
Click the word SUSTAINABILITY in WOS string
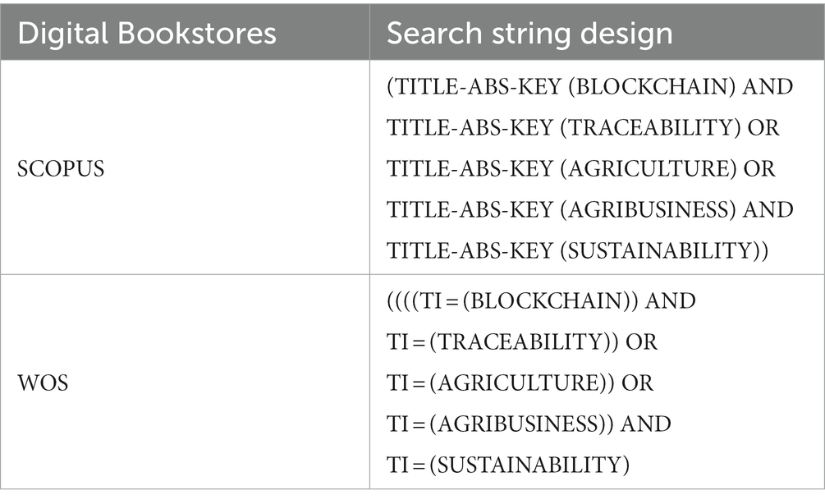529,465
